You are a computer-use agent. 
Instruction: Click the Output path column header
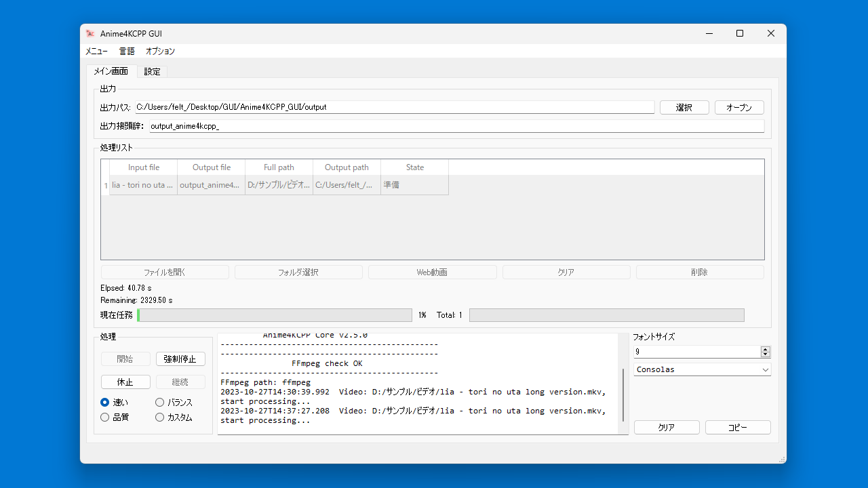[x=347, y=167]
